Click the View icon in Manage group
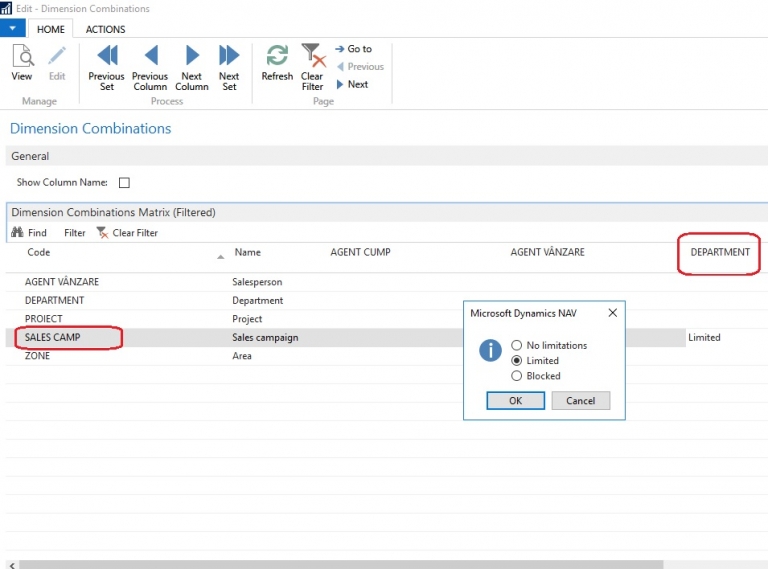Image resolution: width=768 pixels, height=569 pixels. click(x=22, y=57)
